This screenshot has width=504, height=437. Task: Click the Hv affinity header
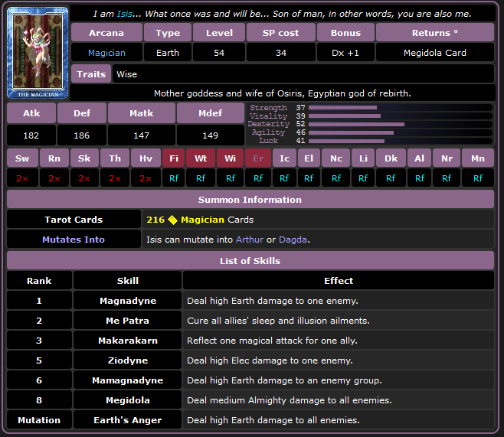(x=146, y=158)
